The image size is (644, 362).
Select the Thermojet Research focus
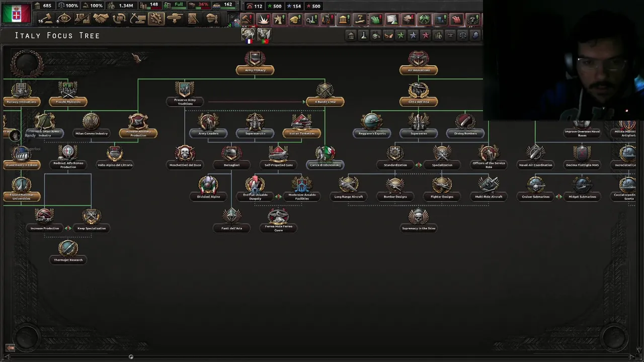click(68, 252)
